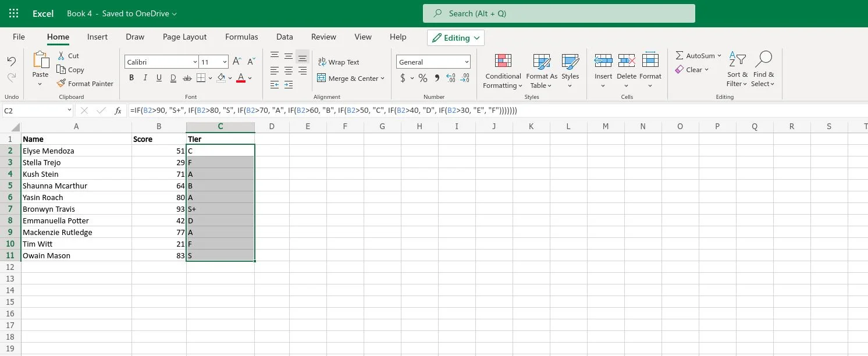Screen dimensions: 868x356
Task: Center text horizontally
Action: click(289, 71)
